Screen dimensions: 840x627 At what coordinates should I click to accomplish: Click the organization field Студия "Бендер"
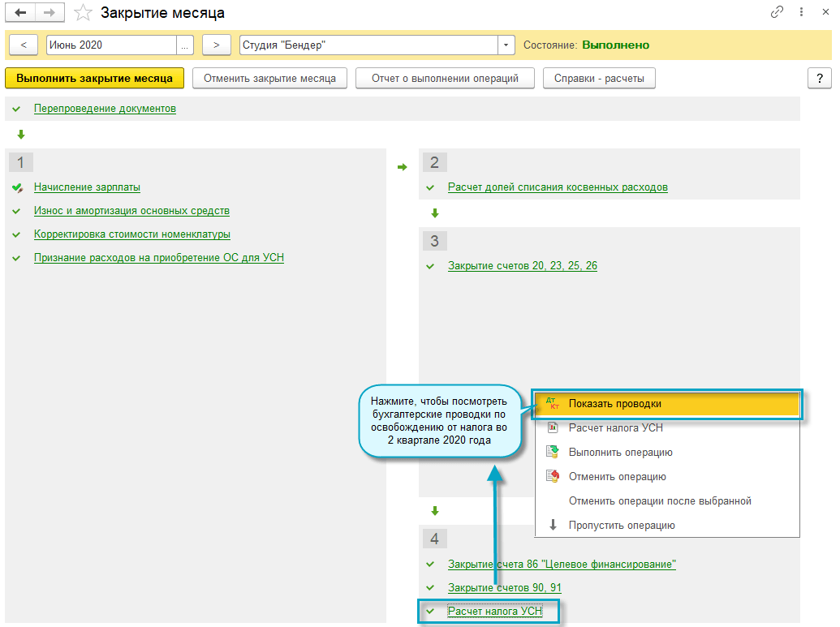coord(368,45)
